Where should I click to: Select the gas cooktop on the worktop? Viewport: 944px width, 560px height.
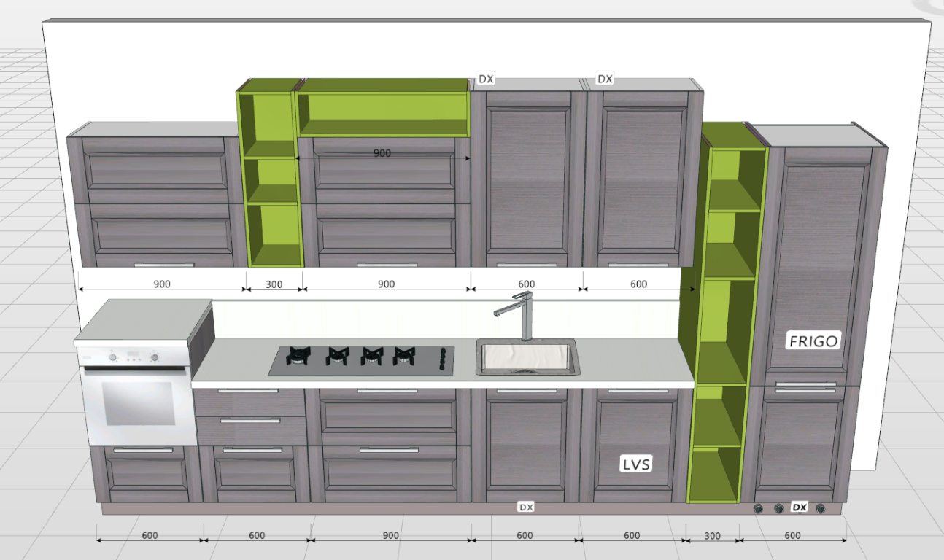pyautogui.click(x=361, y=360)
